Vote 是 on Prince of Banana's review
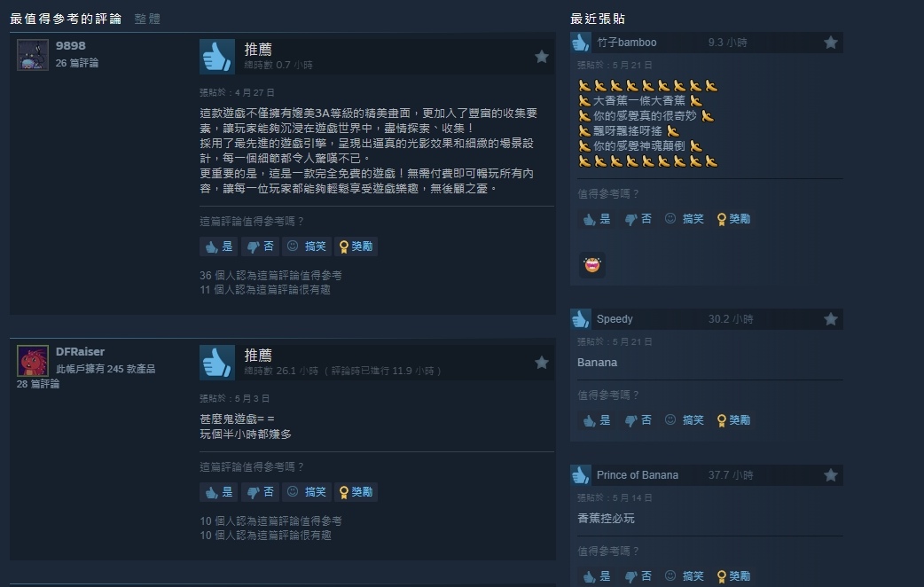The image size is (924, 587). [x=597, y=576]
